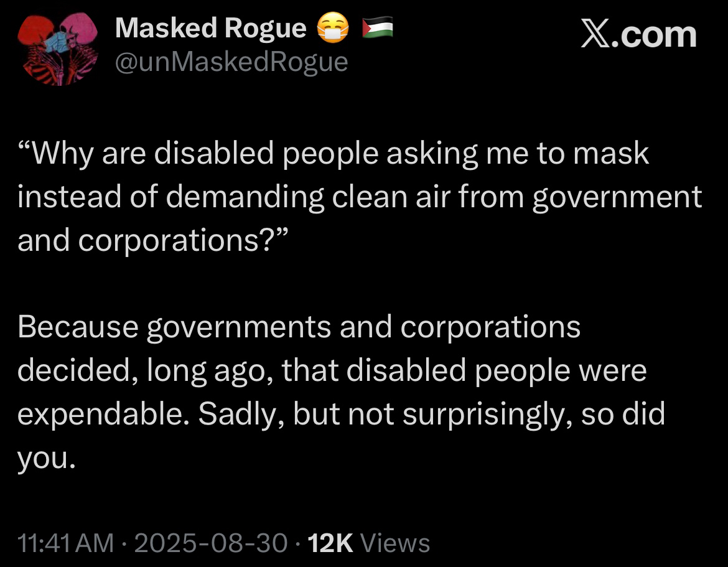Click the line starting "Why are disabled people"

(333, 154)
